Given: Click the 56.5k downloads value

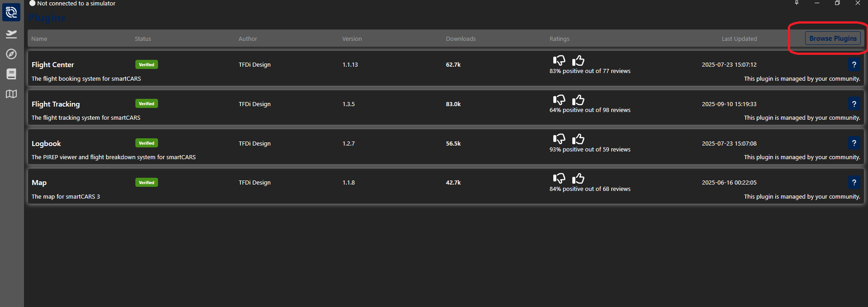Looking at the screenshot, I should pos(453,143).
